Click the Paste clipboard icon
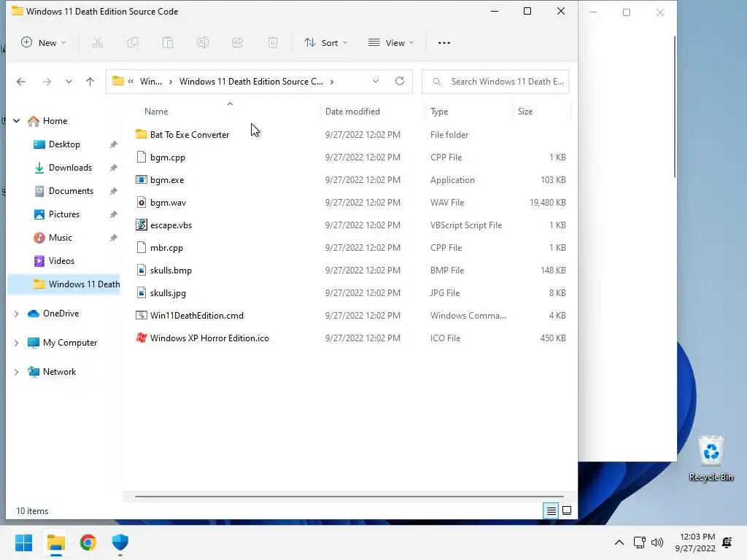Image resolution: width=747 pixels, height=560 pixels. click(168, 43)
